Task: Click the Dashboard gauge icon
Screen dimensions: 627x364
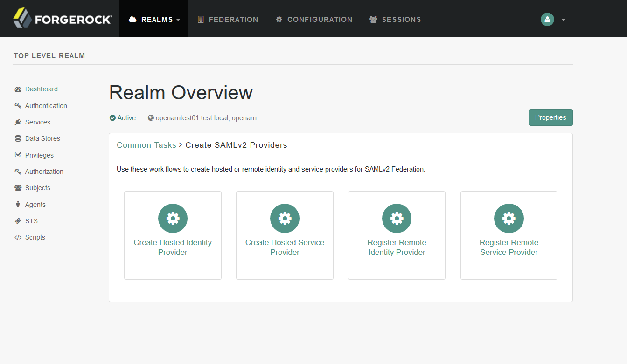Action: coord(18,89)
